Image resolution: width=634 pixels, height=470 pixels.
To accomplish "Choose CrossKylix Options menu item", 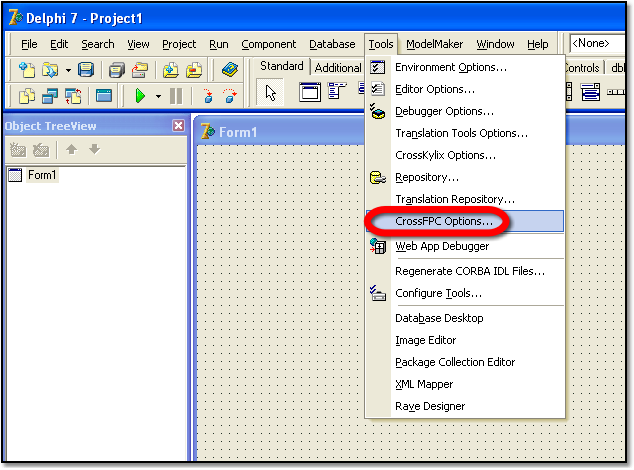I will (465, 155).
